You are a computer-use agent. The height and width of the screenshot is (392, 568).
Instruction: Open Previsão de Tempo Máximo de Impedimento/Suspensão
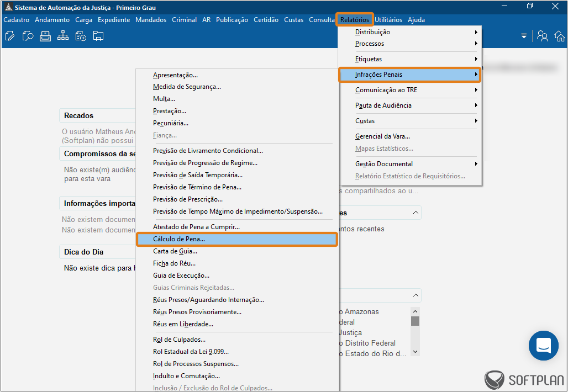237,211
